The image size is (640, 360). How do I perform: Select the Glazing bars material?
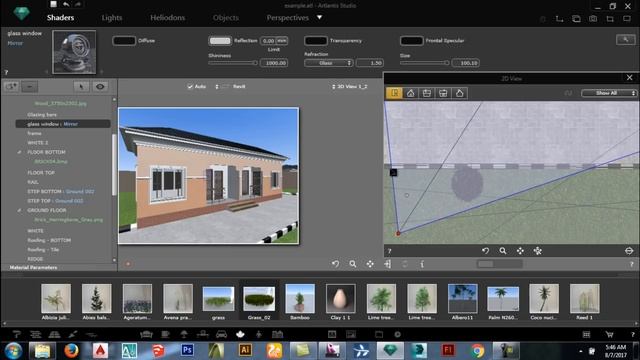[42, 115]
